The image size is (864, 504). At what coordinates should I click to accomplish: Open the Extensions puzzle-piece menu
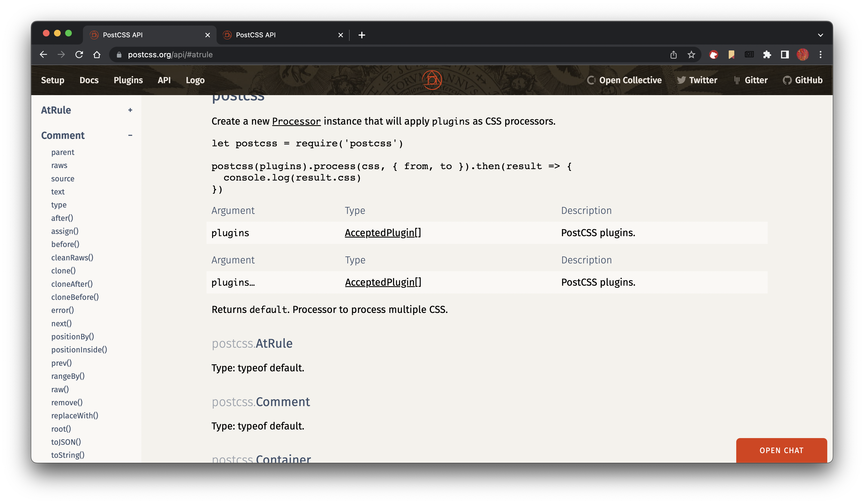767,55
